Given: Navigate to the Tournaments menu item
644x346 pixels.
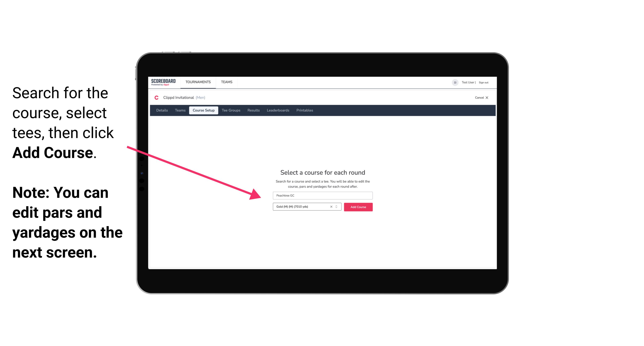Looking at the screenshot, I should [x=198, y=82].
